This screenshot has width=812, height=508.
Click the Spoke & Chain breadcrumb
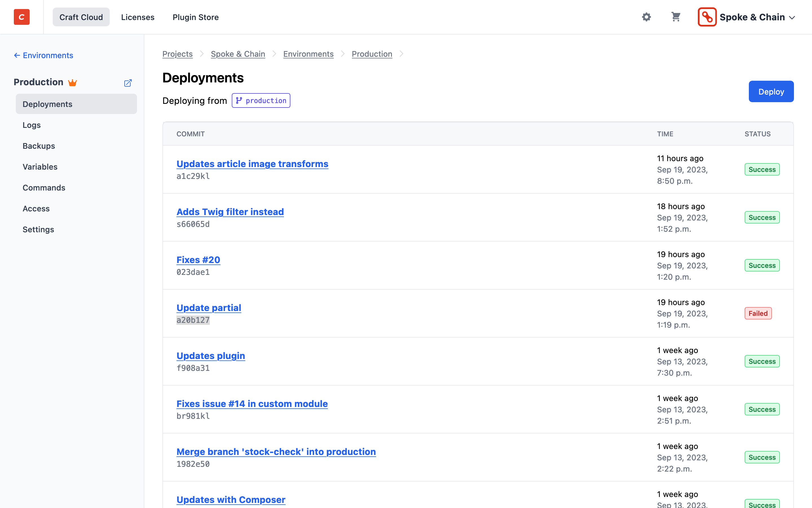tap(238, 54)
